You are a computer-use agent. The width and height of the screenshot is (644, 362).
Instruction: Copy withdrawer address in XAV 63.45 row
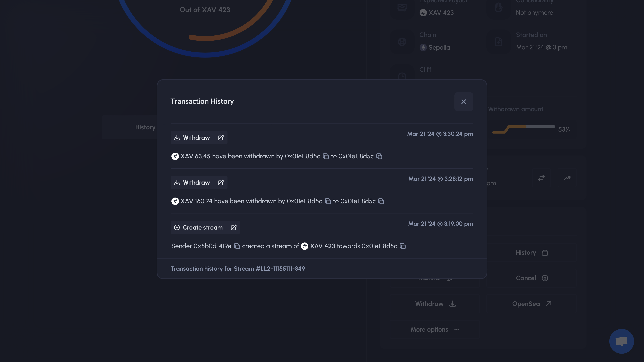pyautogui.click(x=325, y=156)
